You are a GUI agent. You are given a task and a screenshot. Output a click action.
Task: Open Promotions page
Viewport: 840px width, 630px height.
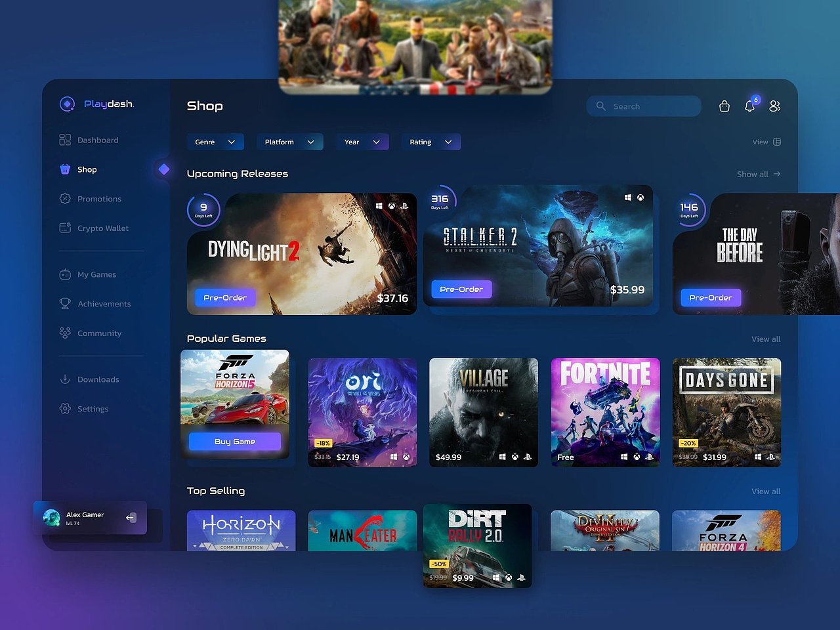coord(99,199)
